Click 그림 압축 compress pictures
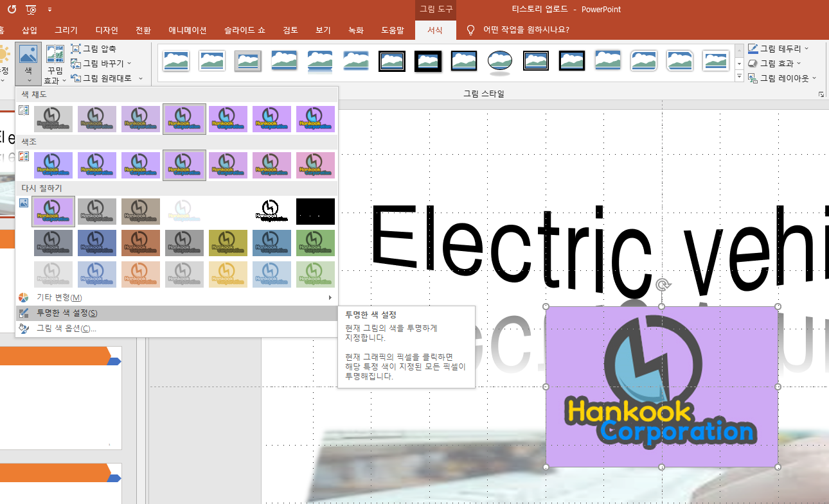This screenshot has width=829, height=504. [94, 48]
